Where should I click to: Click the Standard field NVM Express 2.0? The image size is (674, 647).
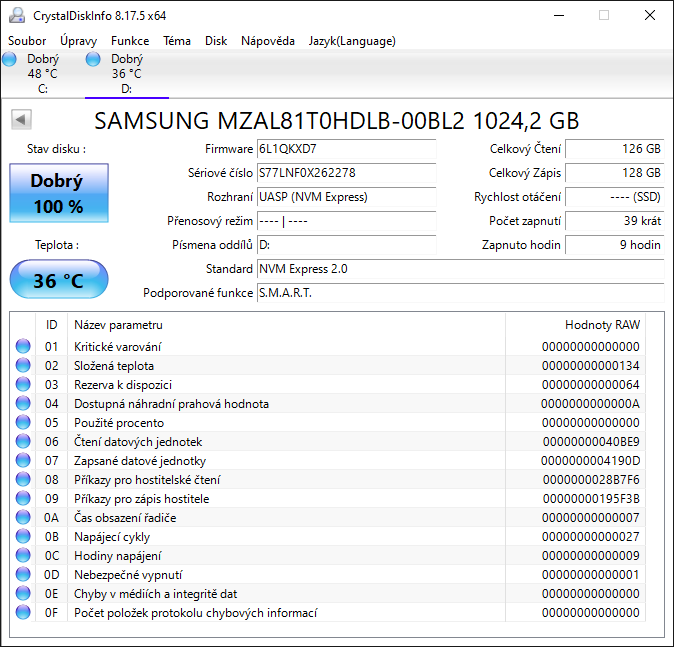[x=460, y=269]
